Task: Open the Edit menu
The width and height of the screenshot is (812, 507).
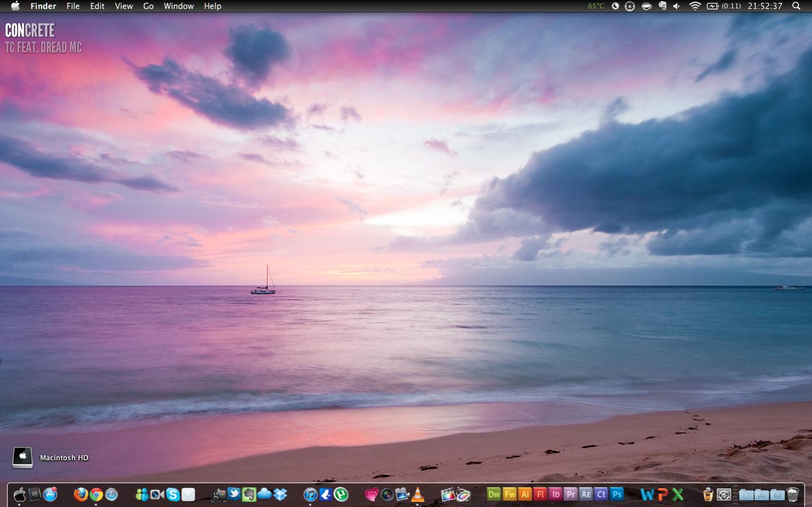Action: pos(97,6)
